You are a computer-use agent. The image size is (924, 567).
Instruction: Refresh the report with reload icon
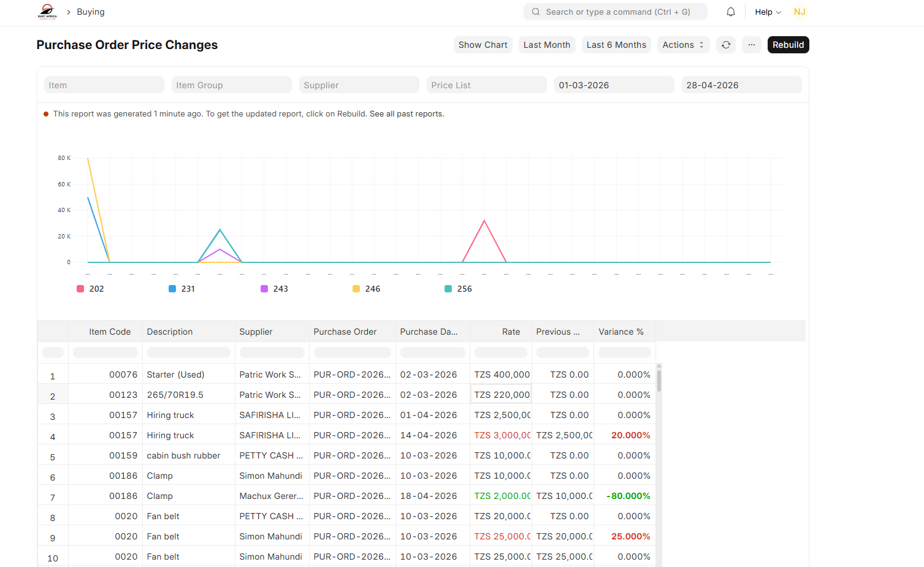tap(726, 45)
